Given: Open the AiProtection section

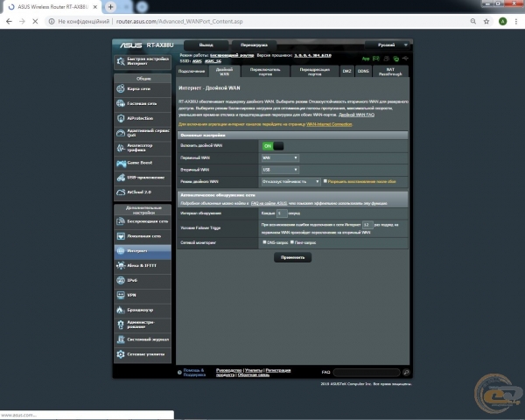Looking at the screenshot, I should point(143,118).
